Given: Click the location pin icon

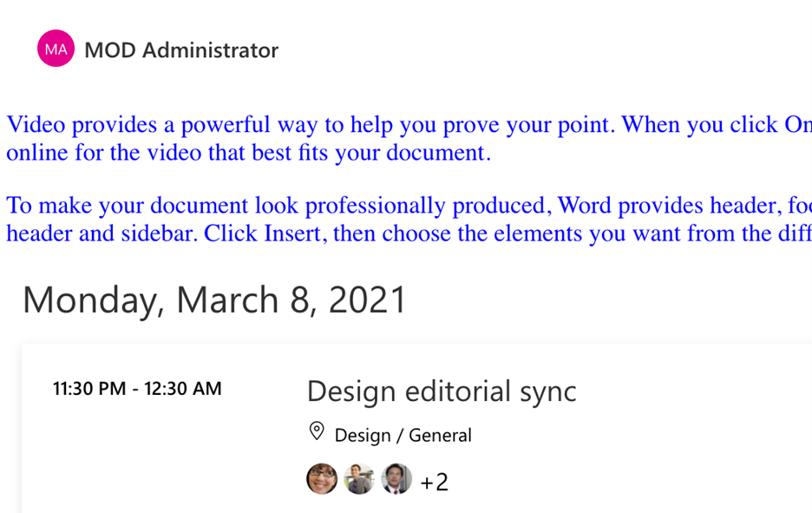Looking at the screenshot, I should click(x=317, y=431).
